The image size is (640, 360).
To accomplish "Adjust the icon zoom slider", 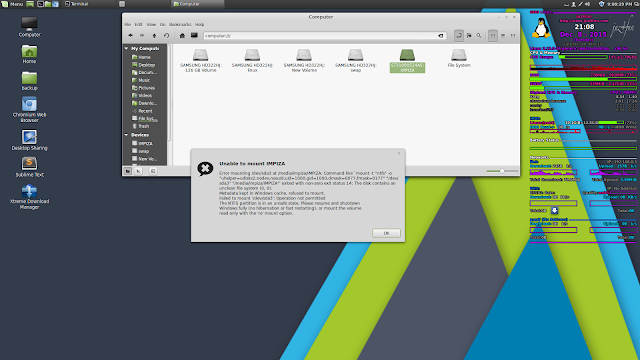I will (x=502, y=171).
